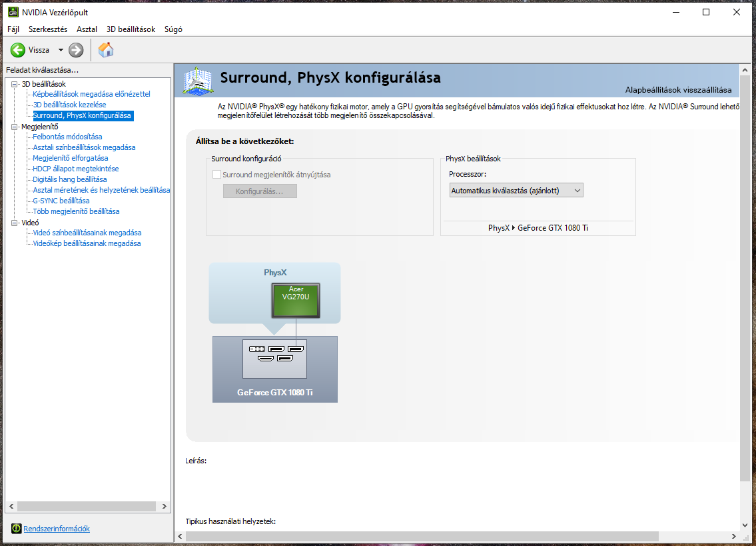The width and height of the screenshot is (756, 546).
Task: Open Felbontás módosítása
Action: tap(67, 137)
